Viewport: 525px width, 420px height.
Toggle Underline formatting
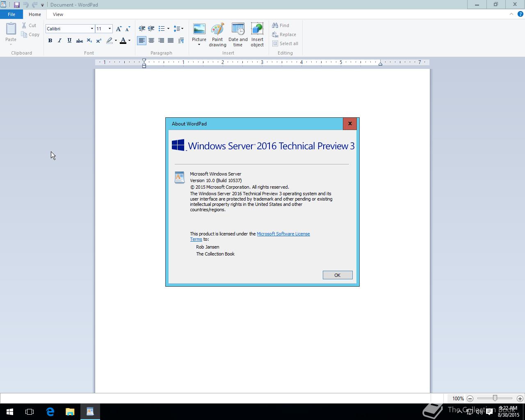tap(69, 41)
